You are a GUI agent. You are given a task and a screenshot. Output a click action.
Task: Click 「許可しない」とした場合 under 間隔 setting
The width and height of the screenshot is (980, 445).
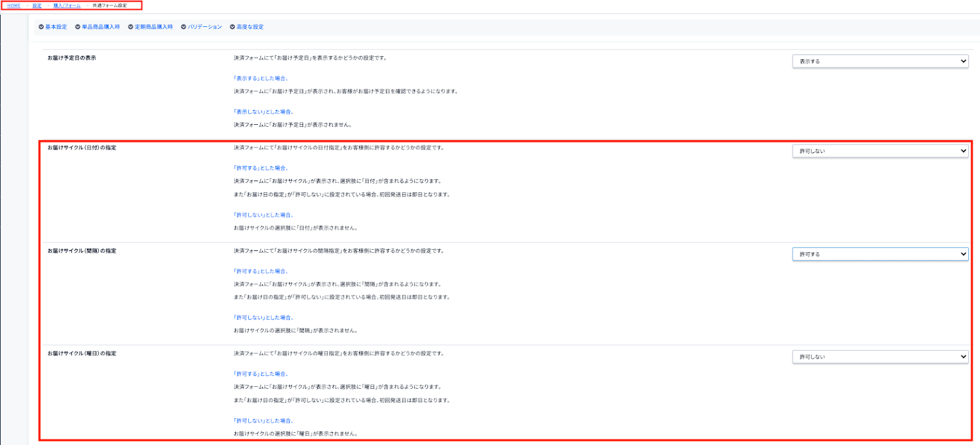pos(263,318)
